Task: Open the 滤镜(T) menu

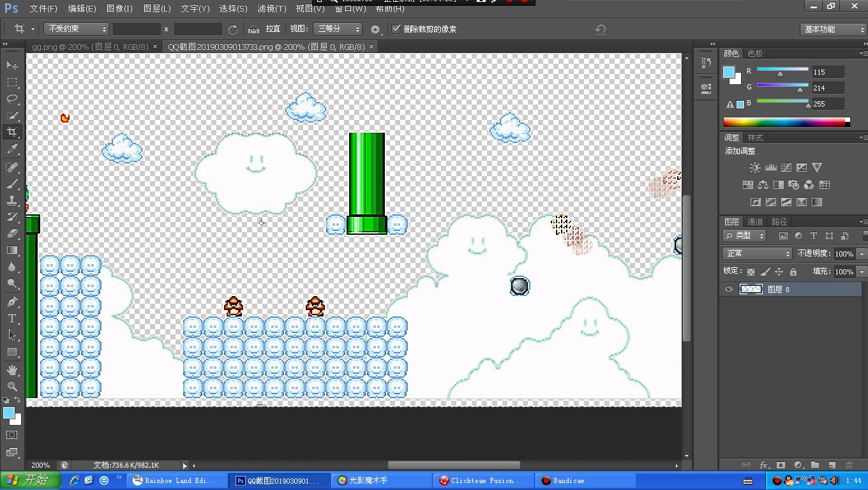Action: click(271, 9)
